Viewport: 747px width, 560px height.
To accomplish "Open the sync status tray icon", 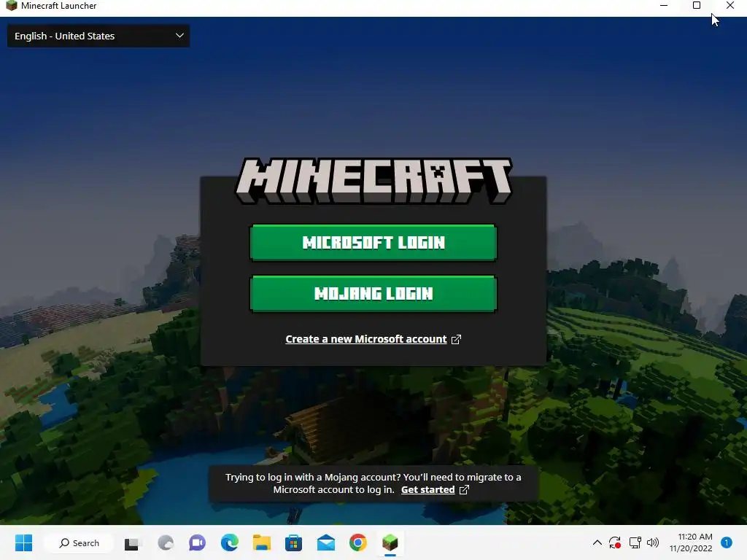I will [615, 542].
